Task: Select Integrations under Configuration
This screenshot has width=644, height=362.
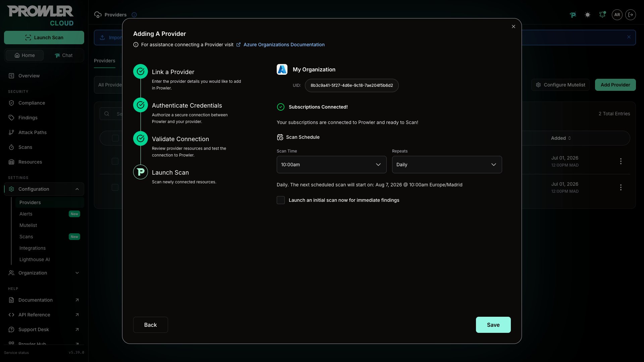Action: 50,248
